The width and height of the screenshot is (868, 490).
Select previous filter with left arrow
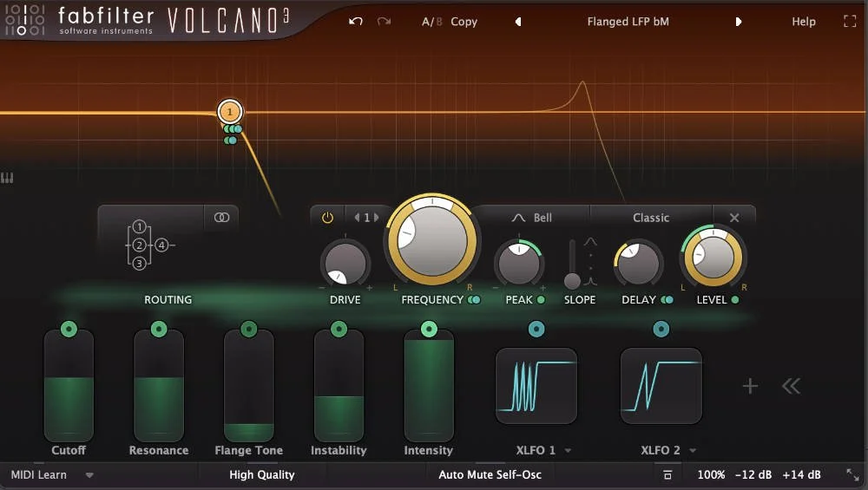click(357, 218)
